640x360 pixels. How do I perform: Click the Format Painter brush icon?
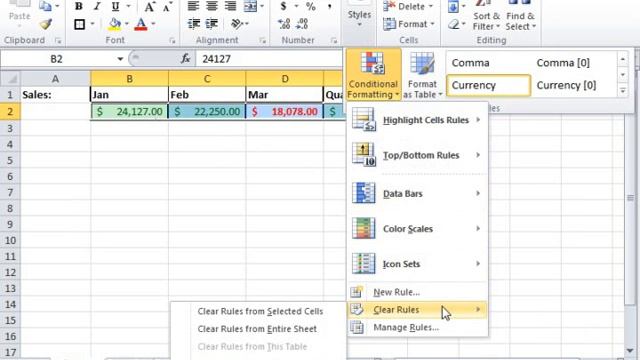click(x=46, y=24)
